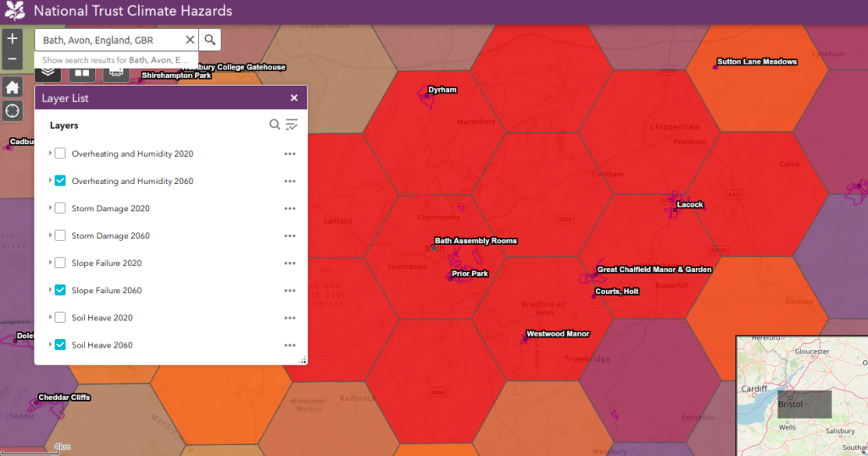The image size is (868, 456).
Task: Open options for Overheating and Humidity 2020
Action: [x=290, y=154]
